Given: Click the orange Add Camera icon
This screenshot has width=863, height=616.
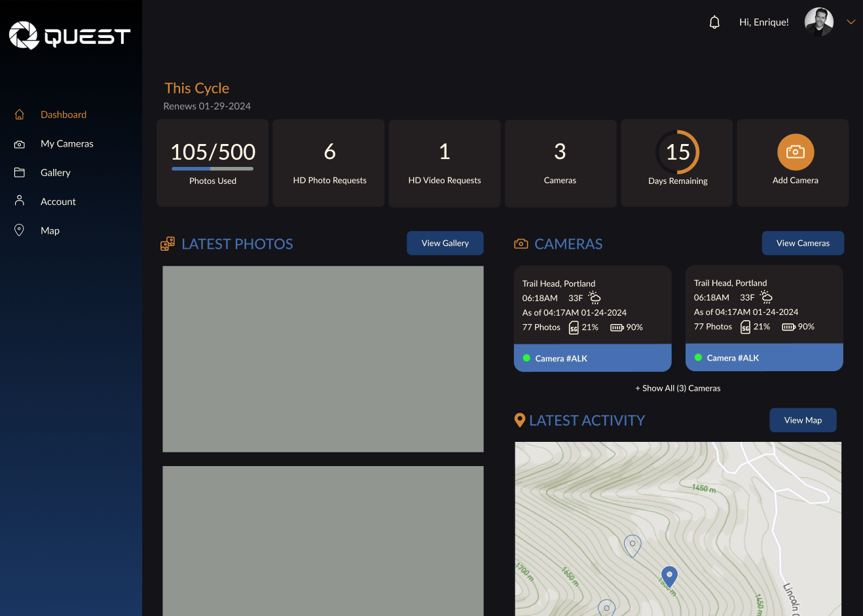Looking at the screenshot, I should 796,152.
